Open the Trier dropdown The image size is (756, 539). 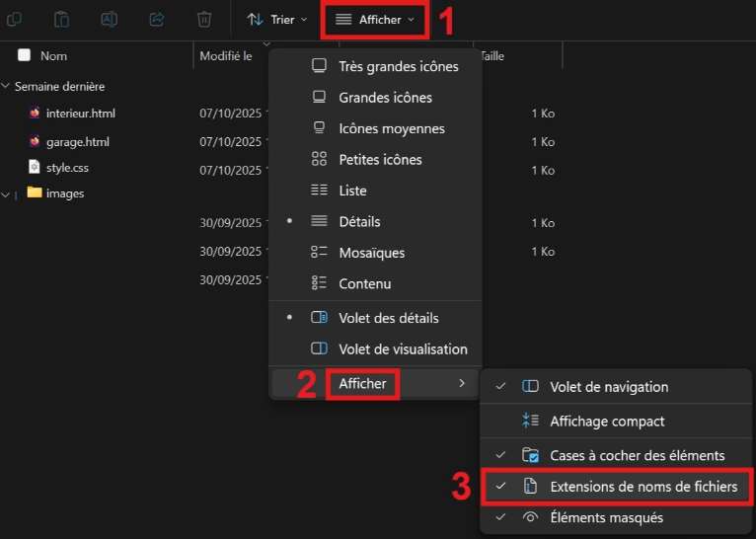click(276, 19)
